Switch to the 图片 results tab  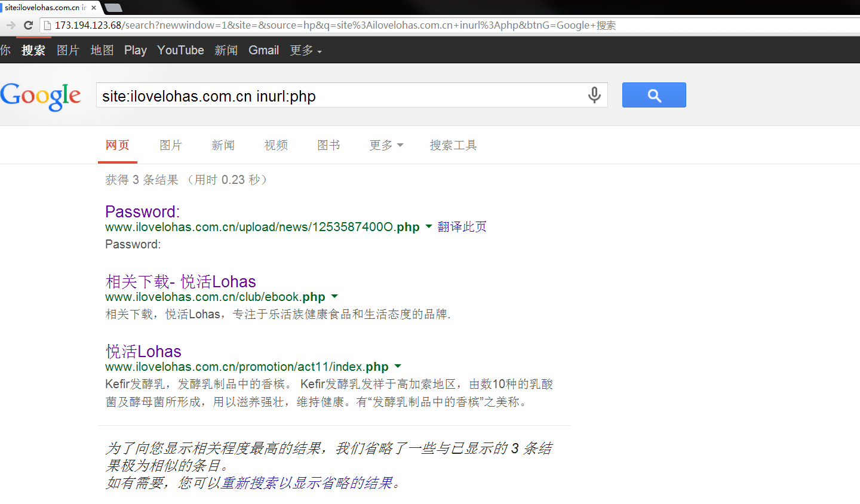(x=171, y=145)
